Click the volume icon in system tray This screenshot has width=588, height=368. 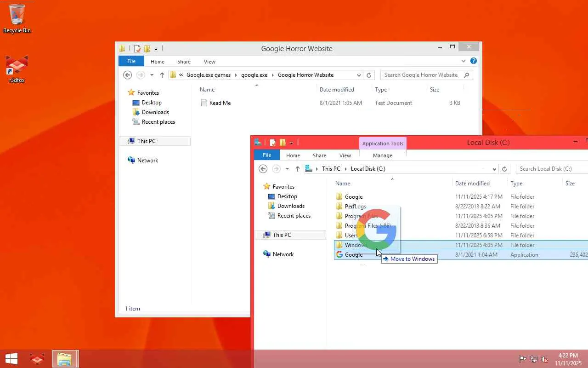tap(545, 359)
